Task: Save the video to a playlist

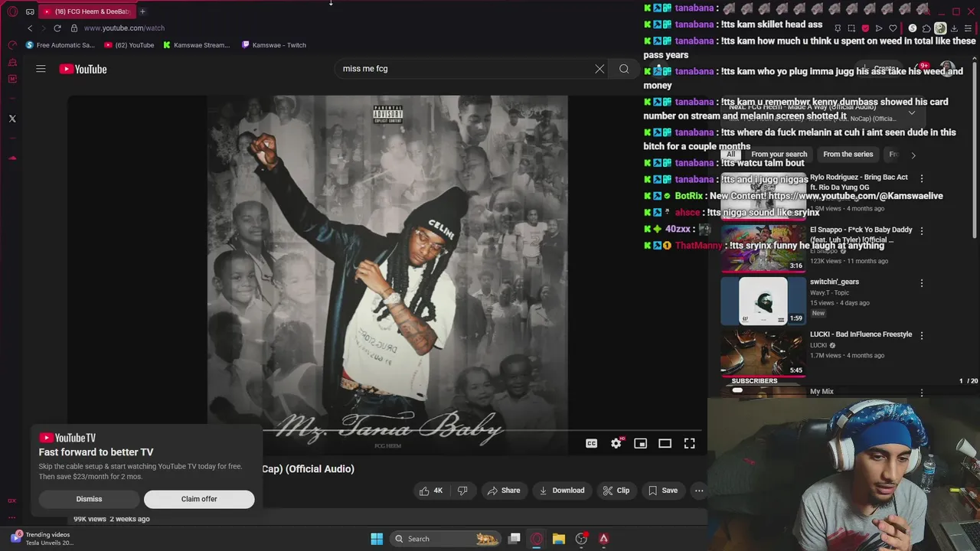Action: pyautogui.click(x=663, y=491)
